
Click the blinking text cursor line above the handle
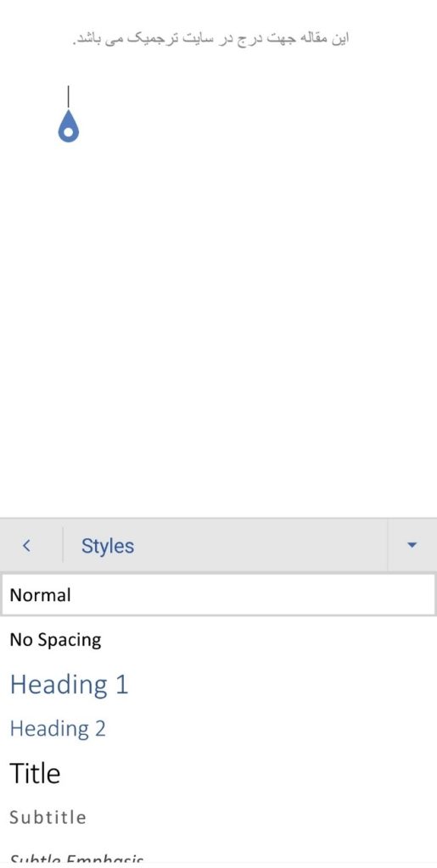click(68, 97)
